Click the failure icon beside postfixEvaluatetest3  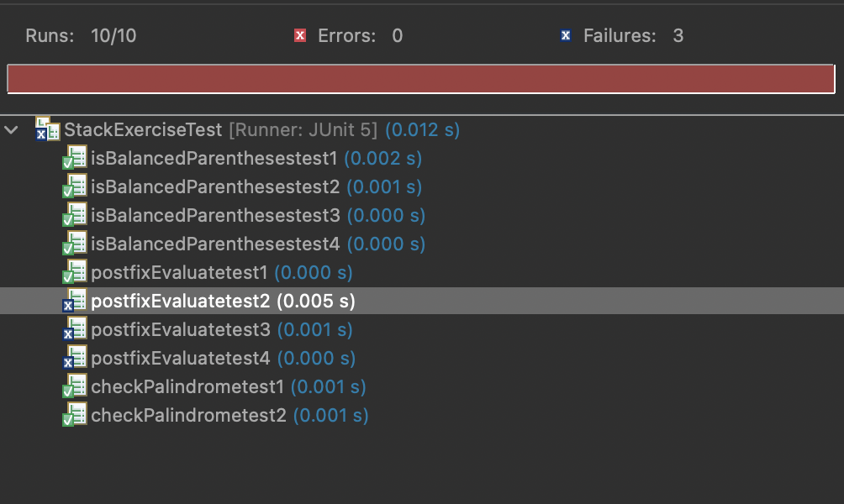click(x=73, y=329)
